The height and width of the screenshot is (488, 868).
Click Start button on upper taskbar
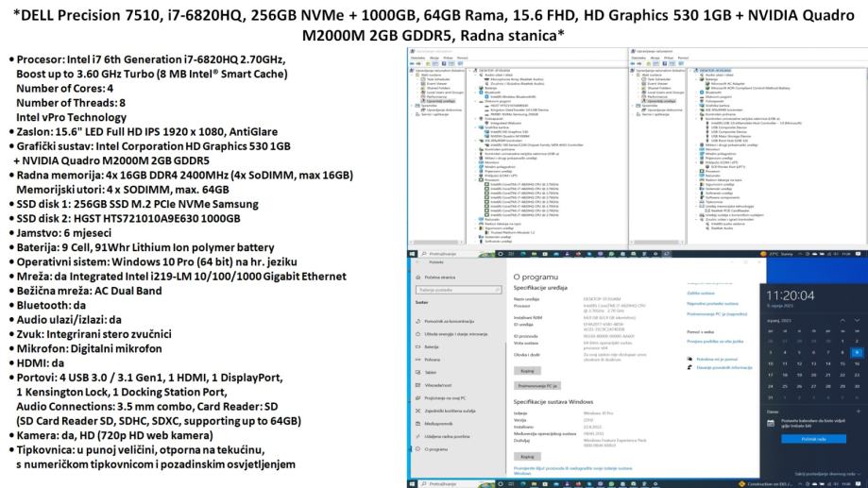[412, 254]
